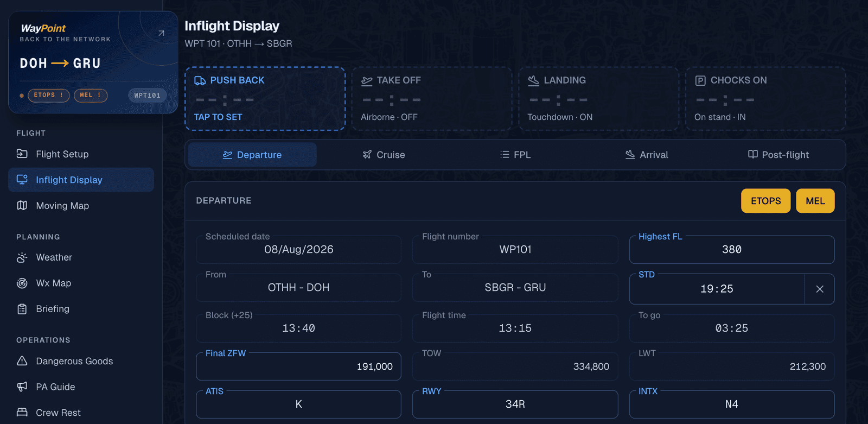Select the Inflight Display monitor icon
868x424 pixels.
(22, 180)
